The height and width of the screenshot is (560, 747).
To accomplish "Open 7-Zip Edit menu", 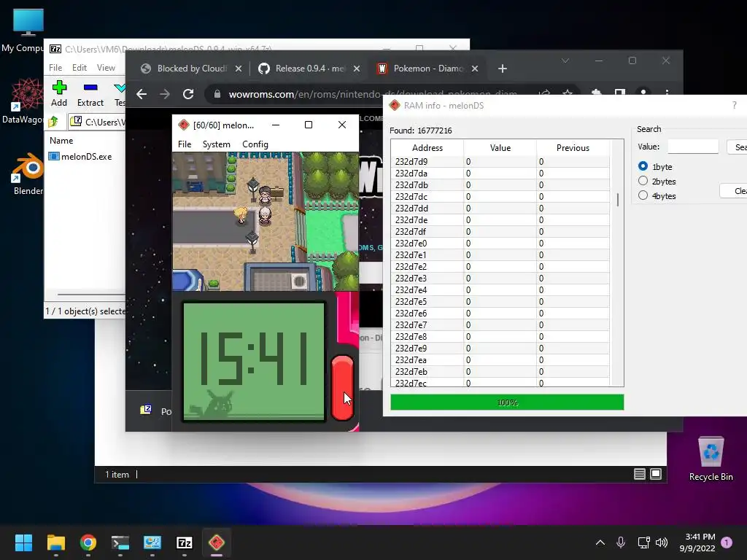I will 79,68.
